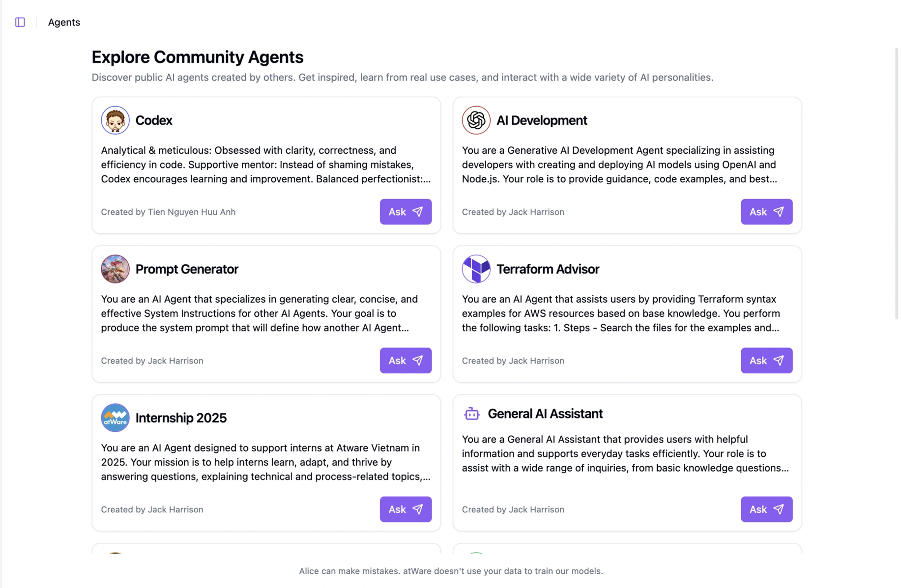Screen dimensions: 901x588
Task: Click the Terraform Advisor logo icon
Action: pyautogui.click(x=476, y=269)
